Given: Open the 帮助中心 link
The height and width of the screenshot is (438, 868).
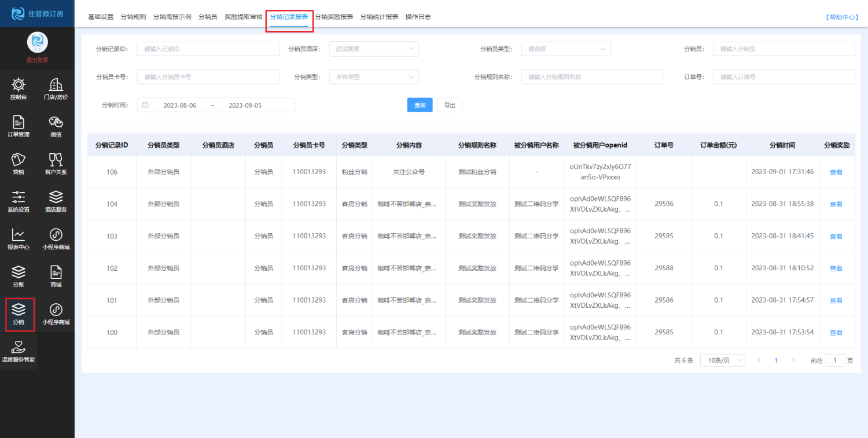Looking at the screenshot, I should click(841, 17).
